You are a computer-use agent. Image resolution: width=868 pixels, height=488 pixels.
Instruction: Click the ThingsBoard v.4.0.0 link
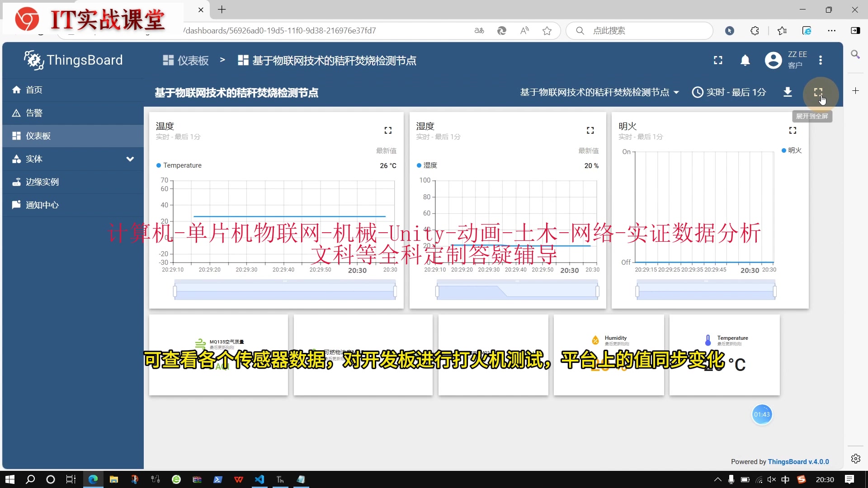(x=798, y=461)
